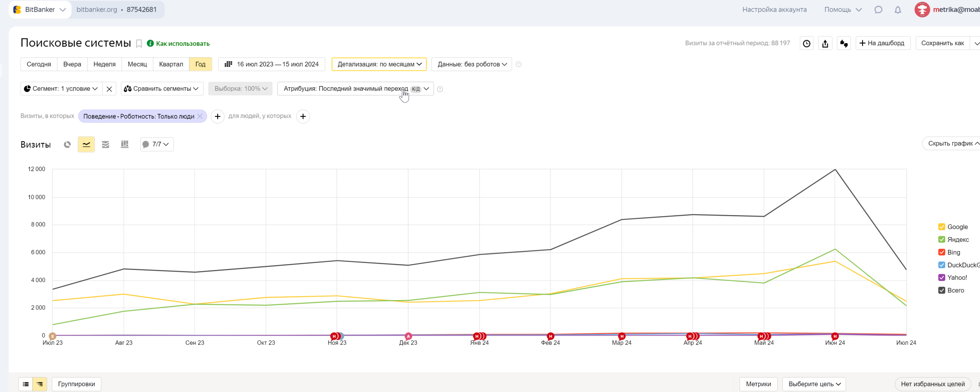Open the chat messages icon

(878, 10)
